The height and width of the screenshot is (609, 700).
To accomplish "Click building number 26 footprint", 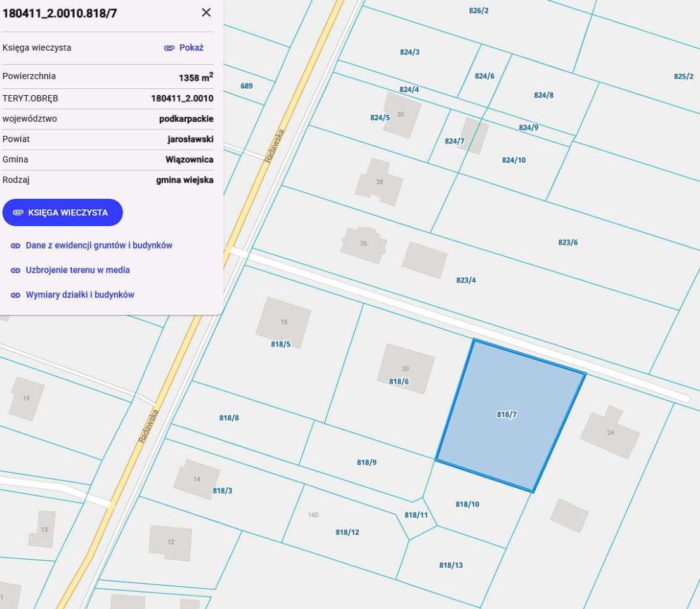I will (x=363, y=244).
